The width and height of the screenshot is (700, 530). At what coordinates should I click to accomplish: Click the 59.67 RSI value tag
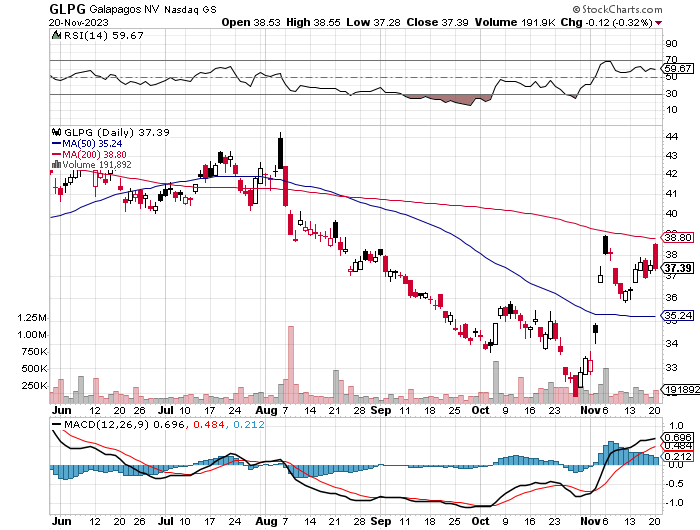pyautogui.click(x=677, y=68)
